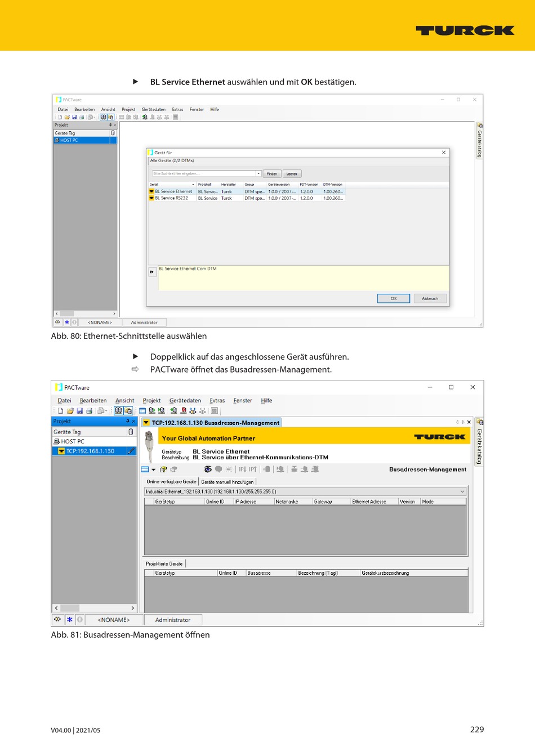This screenshot has width=535, height=756.
Task: Click Open project icon in lower PACTware toolbar
Action: coord(70,411)
